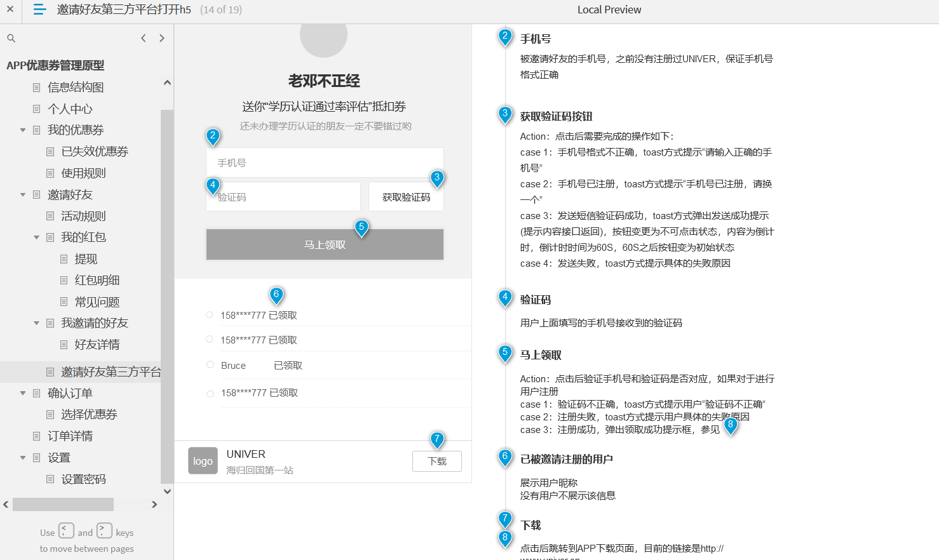Select the 邀请好友第三方平台 page row

click(x=81, y=372)
